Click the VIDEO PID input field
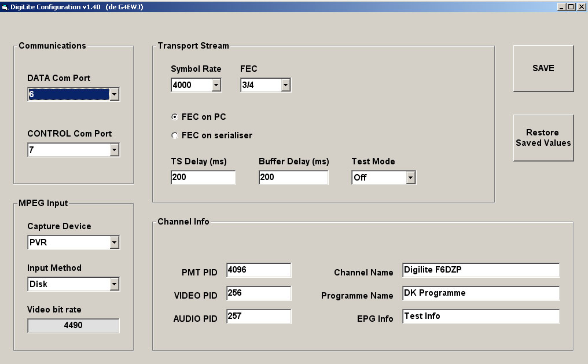 pos(259,293)
